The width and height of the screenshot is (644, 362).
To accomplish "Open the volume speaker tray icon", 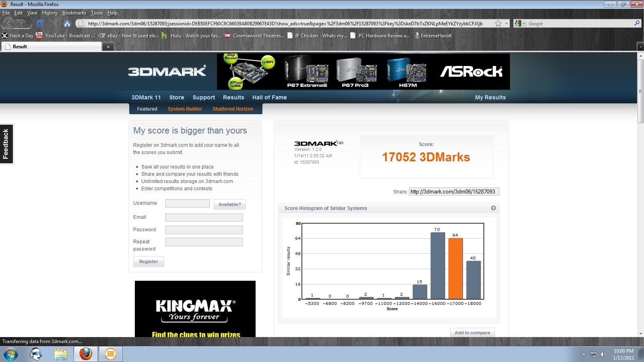I will [x=603, y=354].
